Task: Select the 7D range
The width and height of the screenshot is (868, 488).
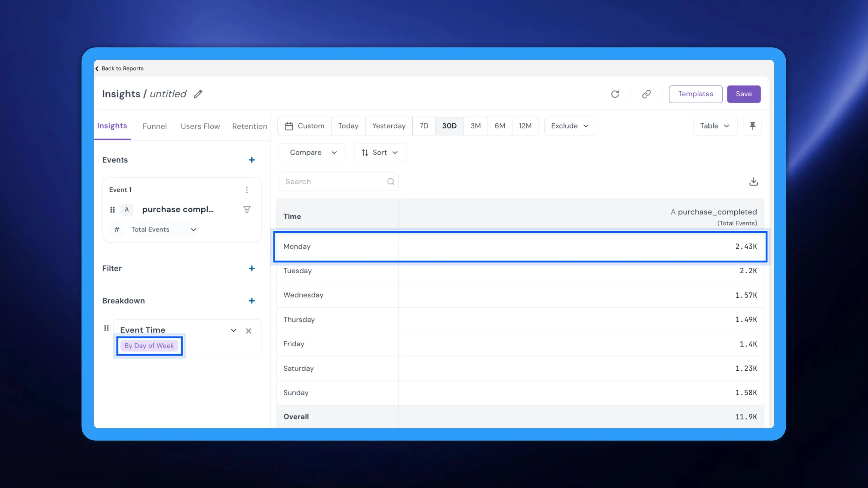Action: pyautogui.click(x=424, y=126)
